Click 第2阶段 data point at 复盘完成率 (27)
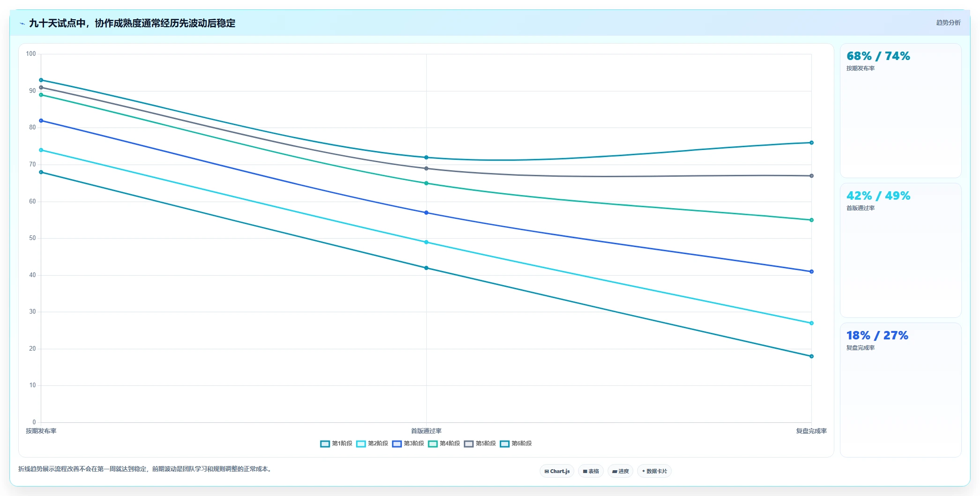 pyautogui.click(x=811, y=323)
